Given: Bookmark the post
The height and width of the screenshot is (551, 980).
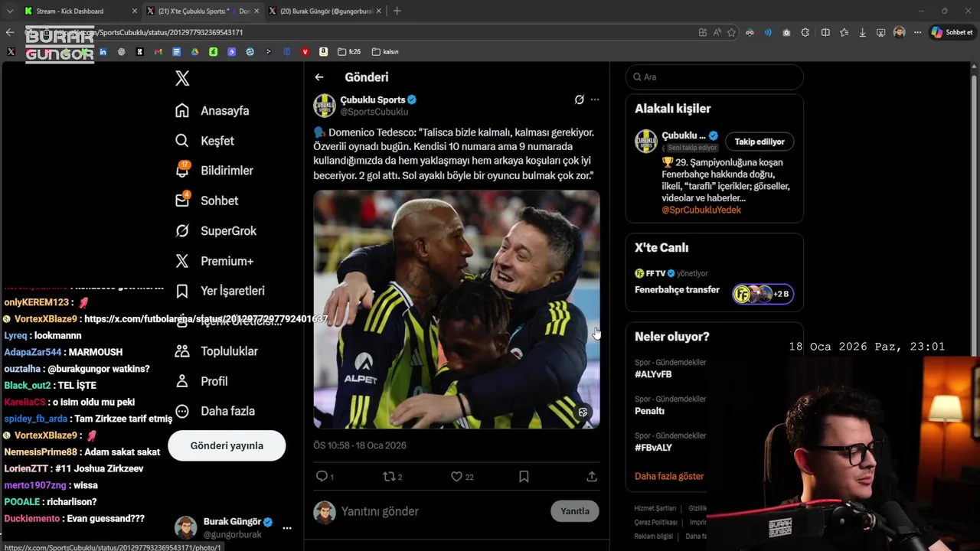Looking at the screenshot, I should pyautogui.click(x=524, y=476).
